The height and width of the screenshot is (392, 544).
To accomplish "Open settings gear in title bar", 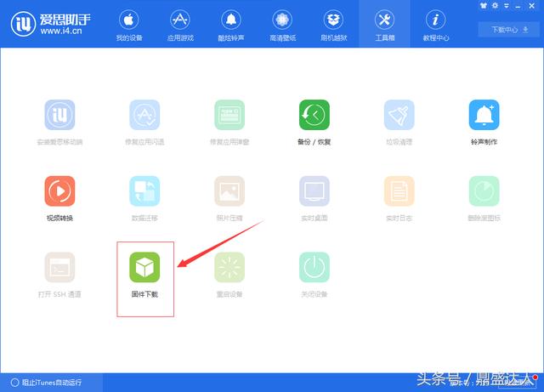I will (495, 6).
